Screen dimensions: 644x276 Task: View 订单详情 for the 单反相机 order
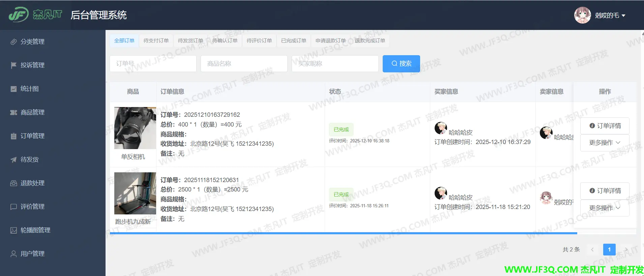[x=605, y=126]
